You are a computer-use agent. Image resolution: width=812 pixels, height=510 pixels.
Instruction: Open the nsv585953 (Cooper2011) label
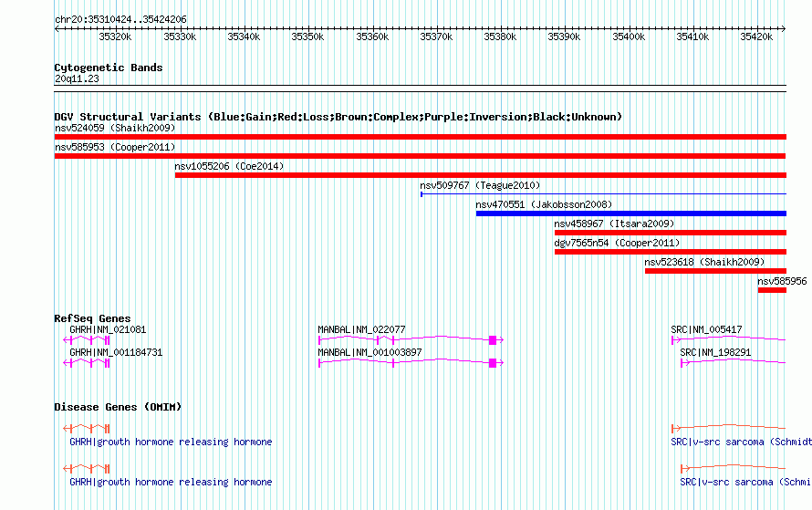click(x=115, y=147)
